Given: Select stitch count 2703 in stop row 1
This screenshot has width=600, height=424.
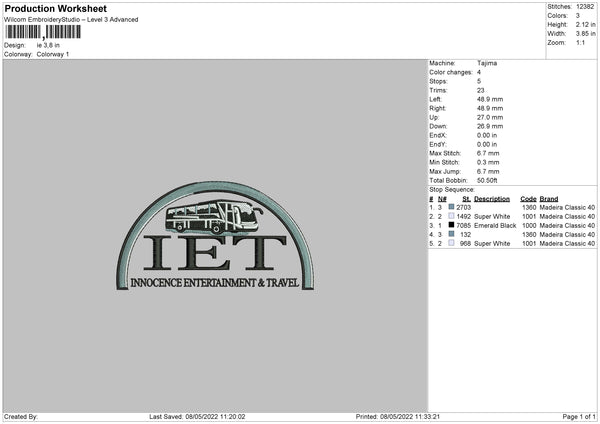Looking at the screenshot, I should [x=463, y=207].
